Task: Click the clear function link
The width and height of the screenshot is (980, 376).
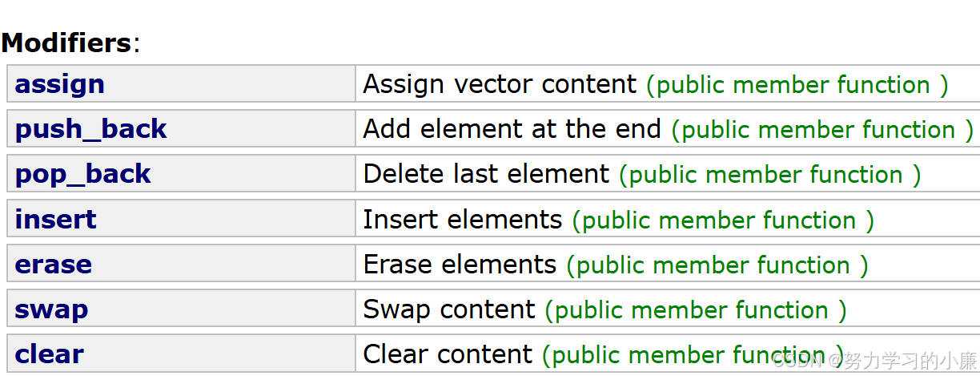Action: tap(49, 354)
